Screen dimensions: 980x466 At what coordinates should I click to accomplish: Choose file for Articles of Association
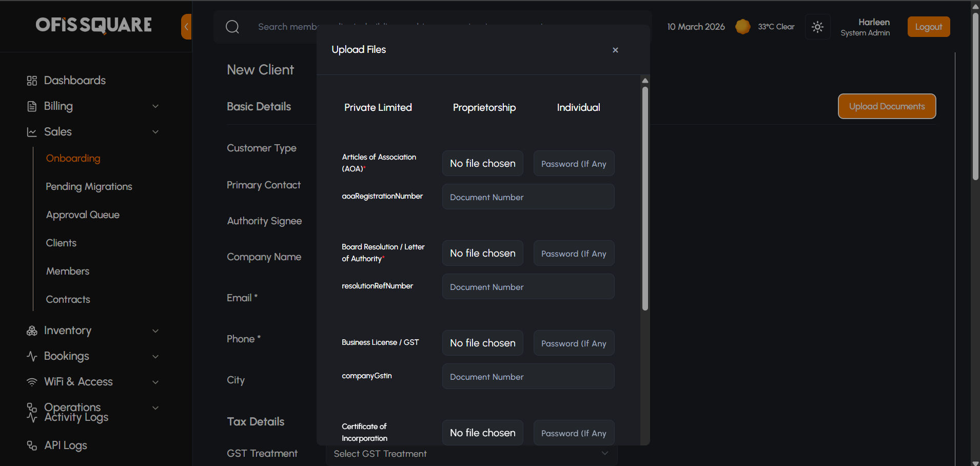[482, 164]
